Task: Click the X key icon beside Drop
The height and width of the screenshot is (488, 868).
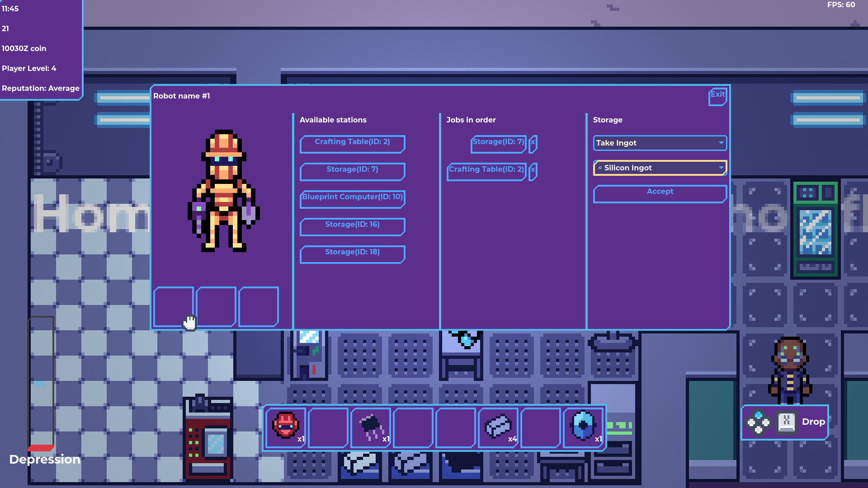Action: point(786,422)
